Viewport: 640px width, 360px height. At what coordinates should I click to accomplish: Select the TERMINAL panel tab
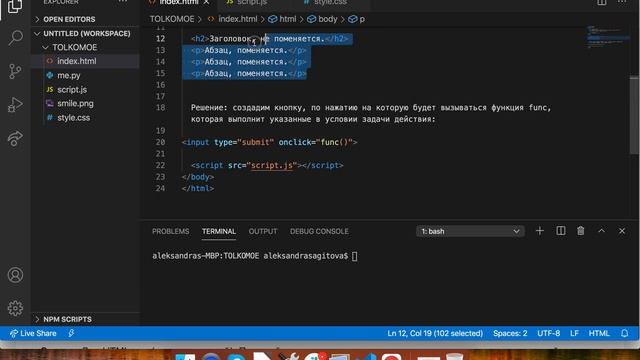coord(219,231)
